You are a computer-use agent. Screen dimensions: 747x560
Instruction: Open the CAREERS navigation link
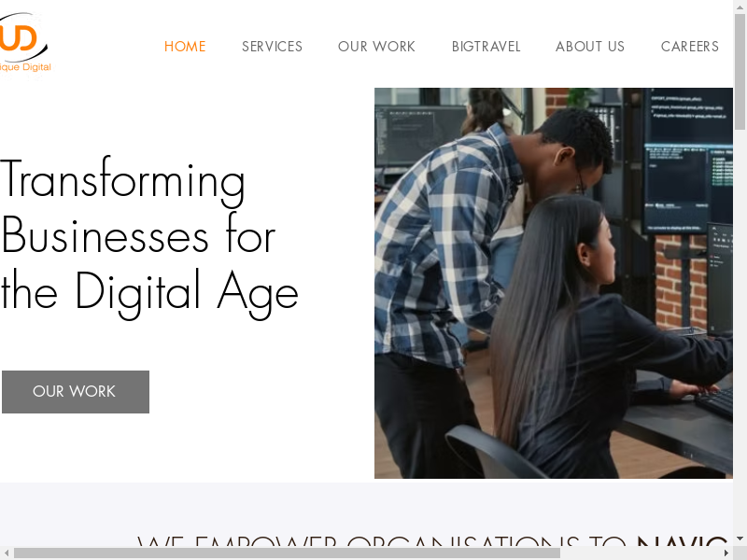point(689,46)
